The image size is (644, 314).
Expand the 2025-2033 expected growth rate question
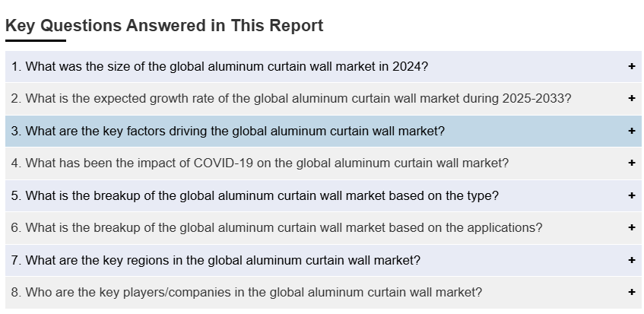[291, 99]
